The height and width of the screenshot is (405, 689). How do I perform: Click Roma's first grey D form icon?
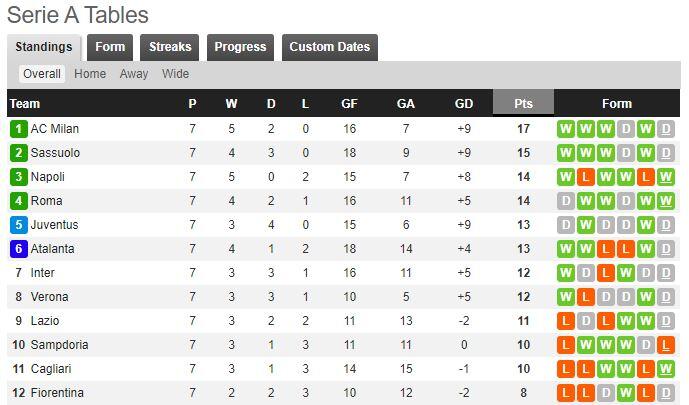566,201
